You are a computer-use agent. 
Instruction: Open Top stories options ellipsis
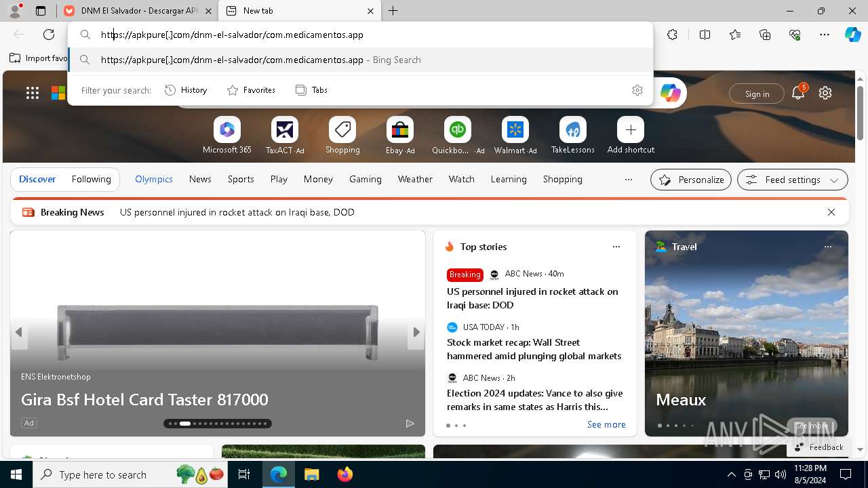coord(616,247)
